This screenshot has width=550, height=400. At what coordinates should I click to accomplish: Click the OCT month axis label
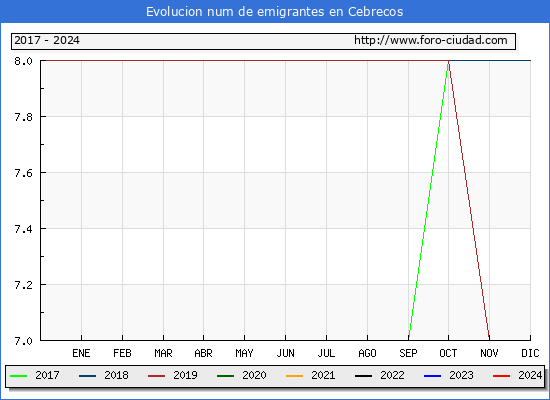click(x=448, y=353)
